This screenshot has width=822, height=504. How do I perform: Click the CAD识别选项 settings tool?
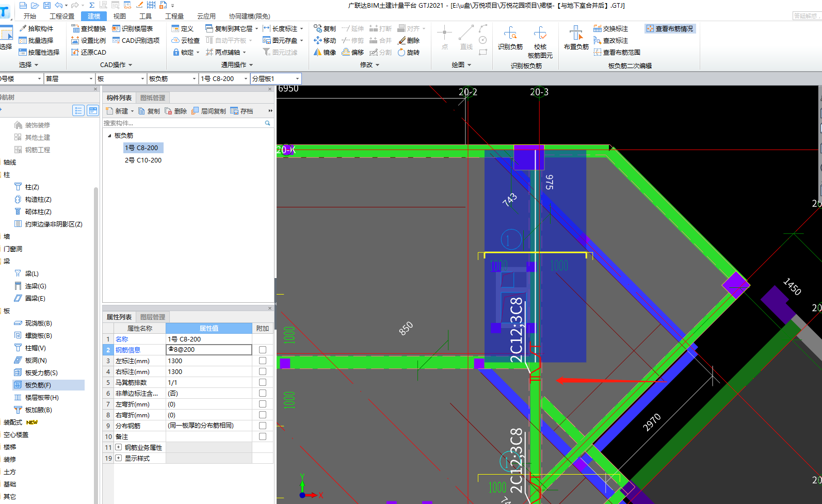[x=136, y=40]
